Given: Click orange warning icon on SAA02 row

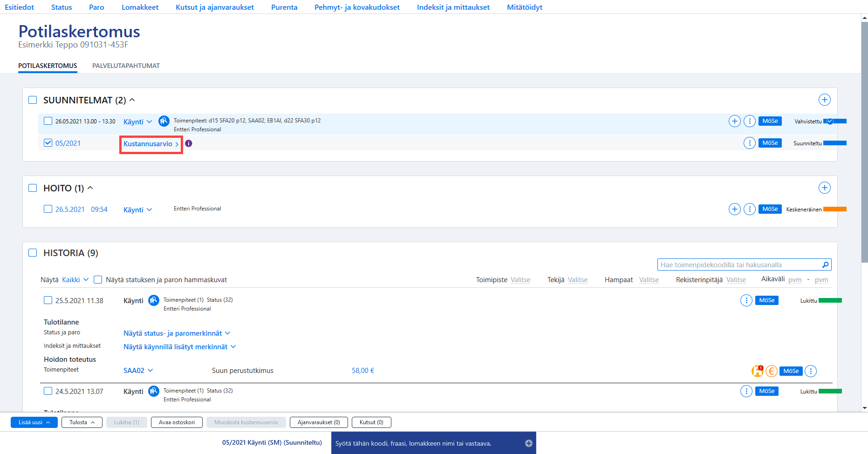Looking at the screenshot, I should tap(758, 371).
